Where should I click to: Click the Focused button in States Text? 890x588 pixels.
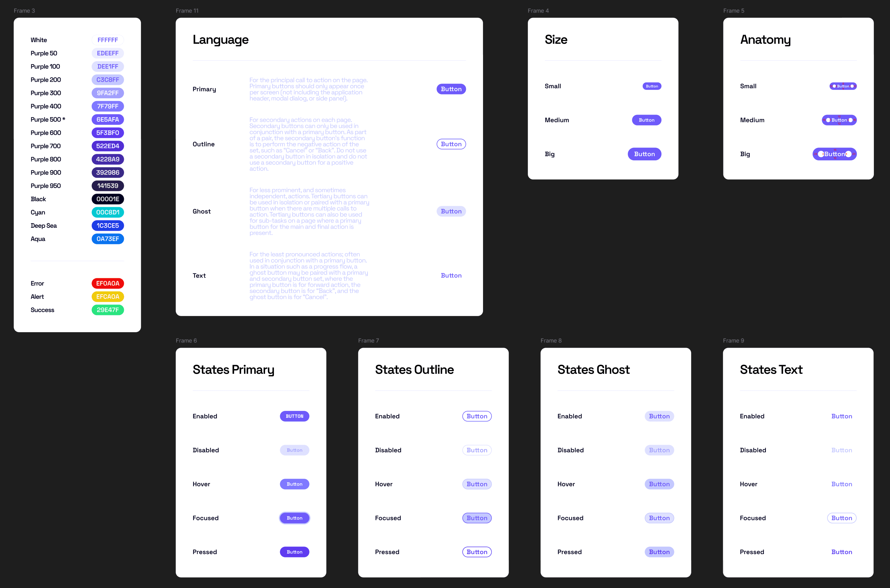(x=841, y=518)
